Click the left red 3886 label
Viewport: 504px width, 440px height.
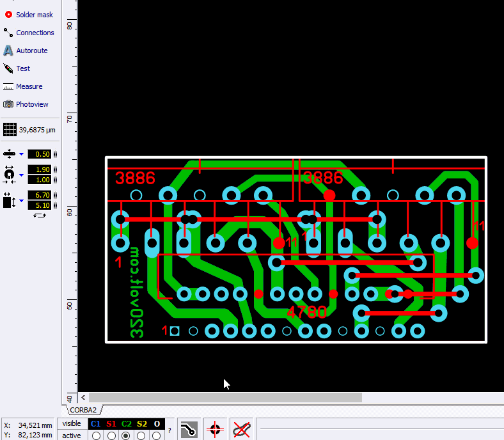click(x=136, y=178)
